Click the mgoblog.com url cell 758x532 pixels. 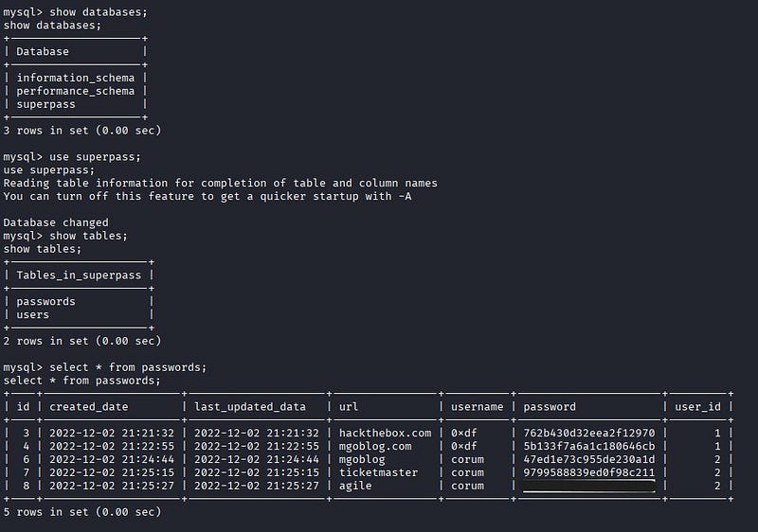click(375, 447)
